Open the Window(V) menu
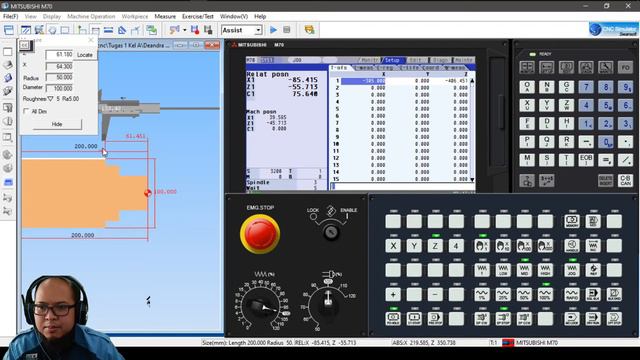The width and height of the screenshot is (640, 360). [233, 16]
